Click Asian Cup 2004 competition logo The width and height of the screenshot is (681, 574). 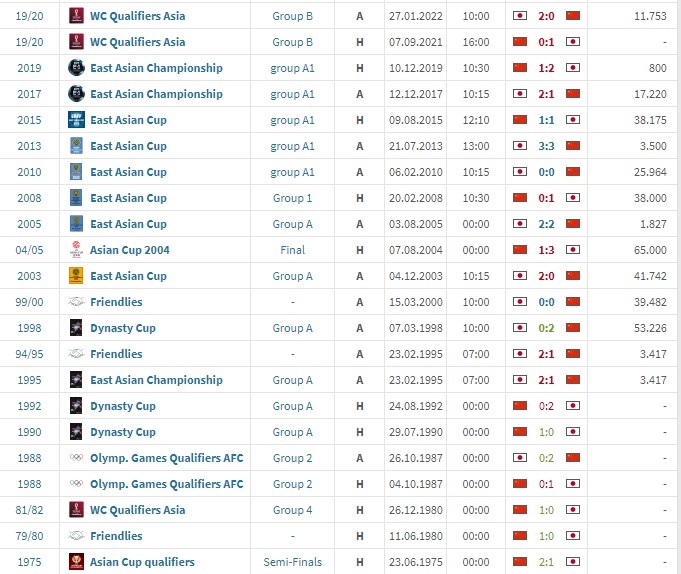tap(76, 250)
